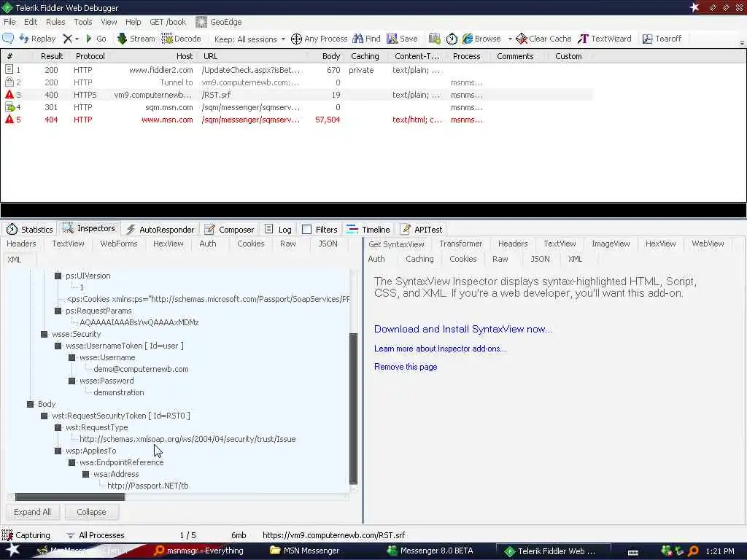This screenshot has height=560, width=747.
Task: Click Expand All button
Action: tap(32, 512)
